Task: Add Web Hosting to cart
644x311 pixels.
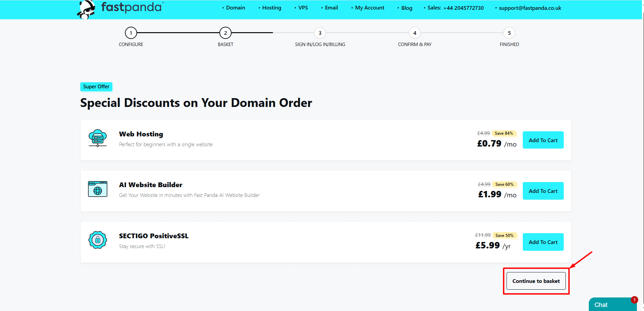Action: pos(543,140)
